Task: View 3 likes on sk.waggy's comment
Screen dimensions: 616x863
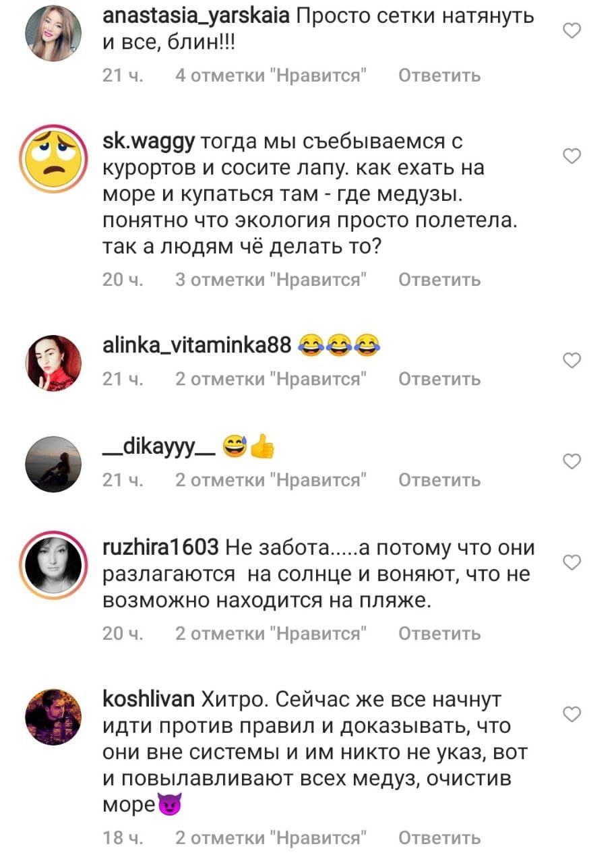Action: 271,279
